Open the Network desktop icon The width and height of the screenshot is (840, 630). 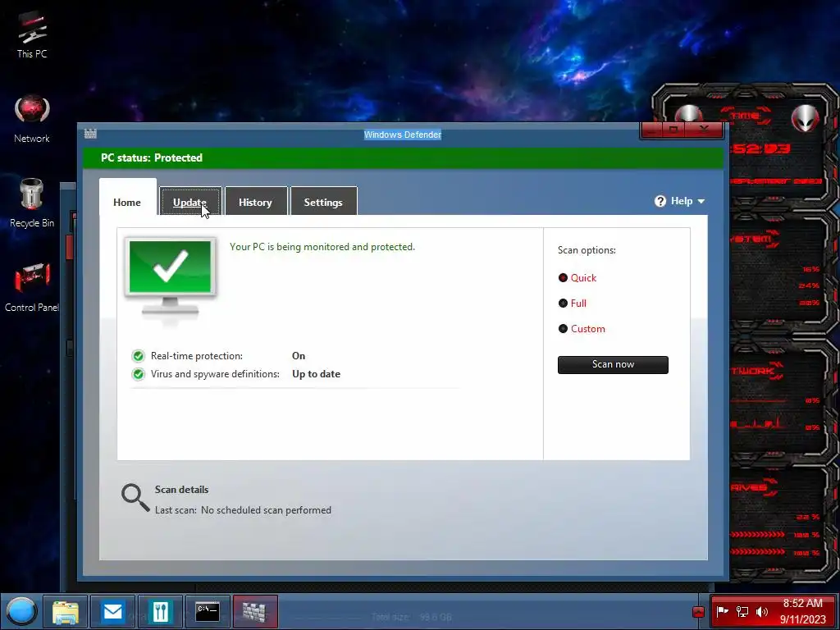(32, 119)
